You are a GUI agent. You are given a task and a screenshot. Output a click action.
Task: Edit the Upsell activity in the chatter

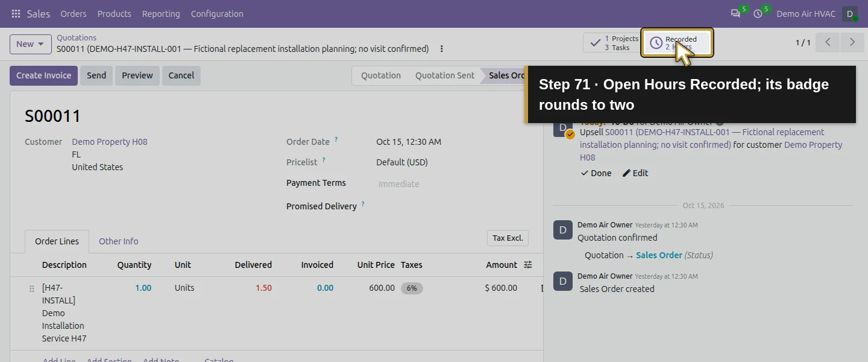tap(635, 173)
